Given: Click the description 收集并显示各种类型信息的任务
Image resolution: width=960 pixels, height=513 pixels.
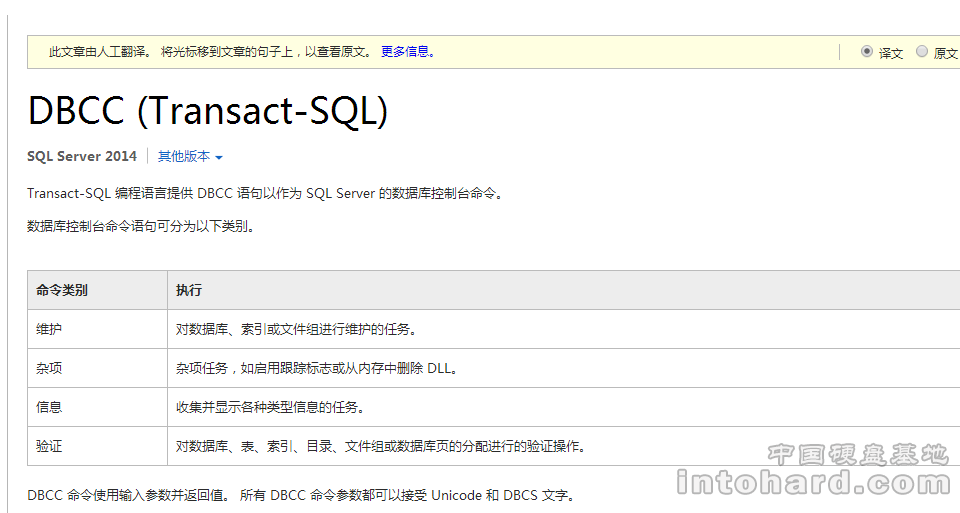Looking at the screenshot, I should [x=271, y=407].
